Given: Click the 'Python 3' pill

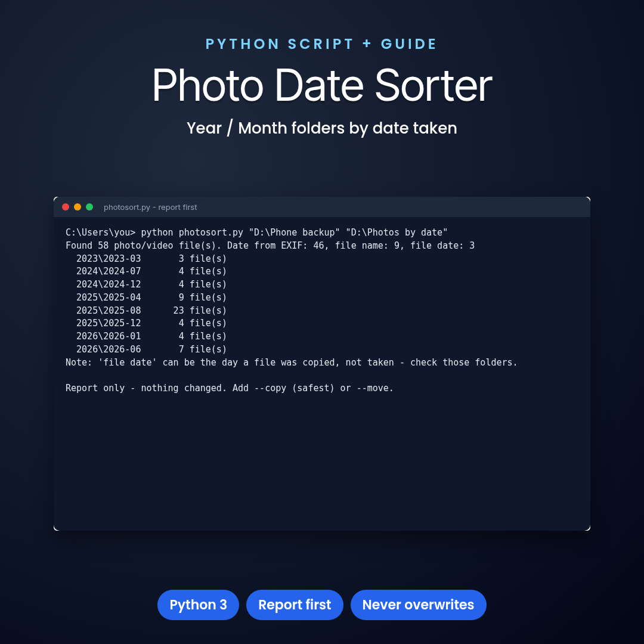Looking at the screenshot, I should point(198,605).
